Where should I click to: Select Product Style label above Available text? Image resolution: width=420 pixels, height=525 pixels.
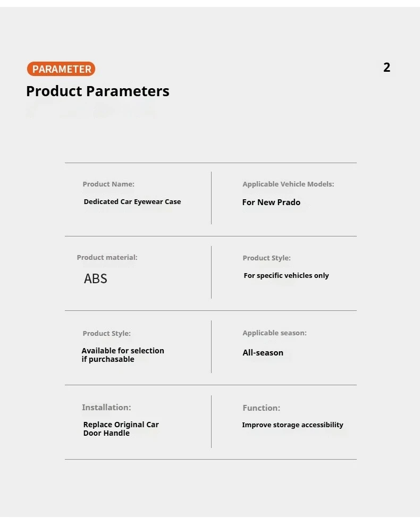pos(106,334)
